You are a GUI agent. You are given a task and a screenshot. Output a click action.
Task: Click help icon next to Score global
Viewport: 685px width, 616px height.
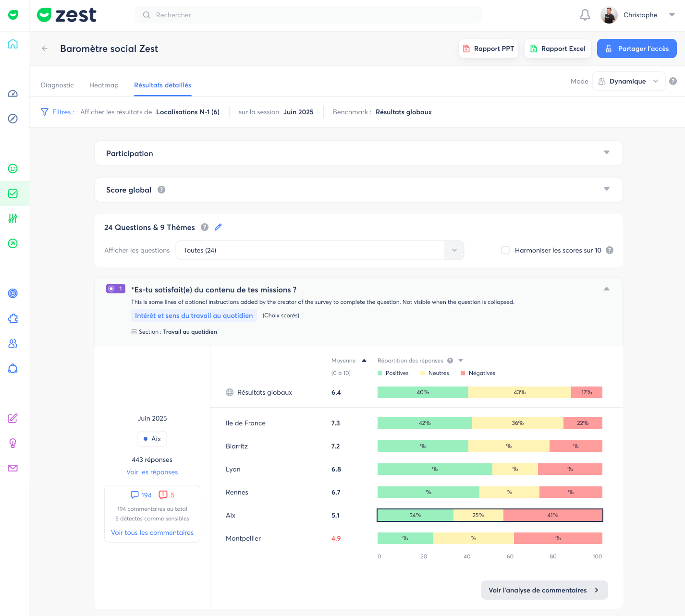pyautogui.click(x=161, y=190)
